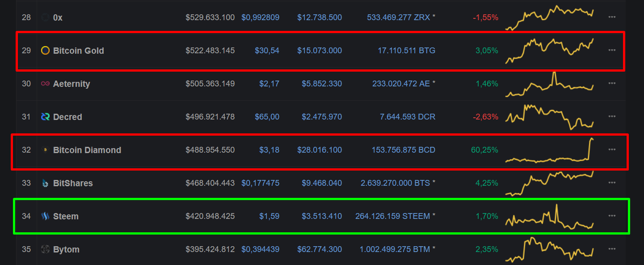
Task: Click the 0x coin logo icon
Action: [45, 17]
